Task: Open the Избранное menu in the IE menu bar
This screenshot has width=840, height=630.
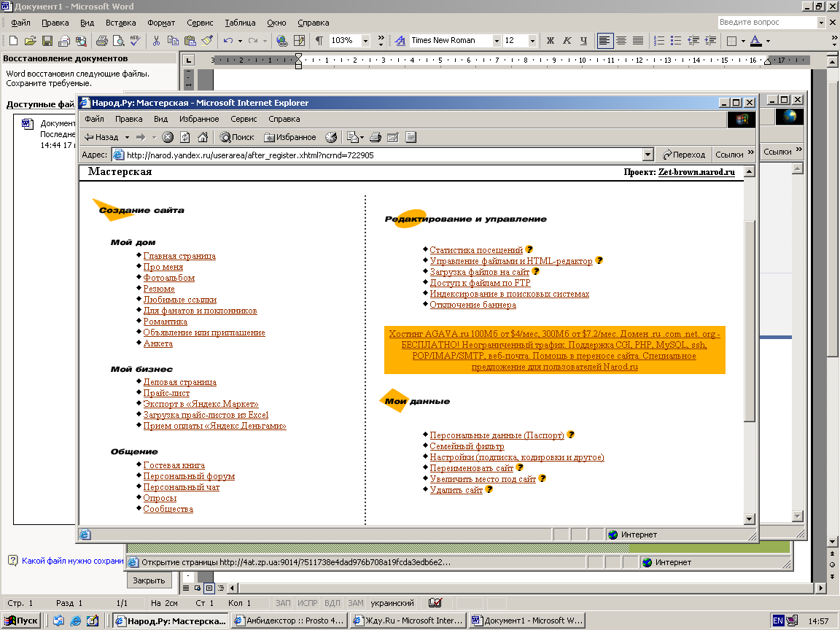Action: coord(199,119)
